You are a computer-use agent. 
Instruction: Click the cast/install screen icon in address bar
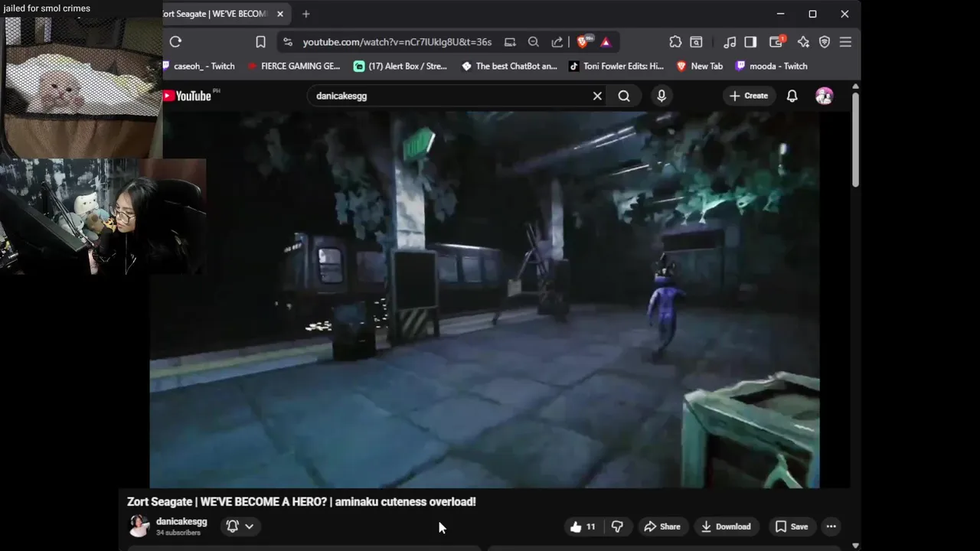(510, 42)
